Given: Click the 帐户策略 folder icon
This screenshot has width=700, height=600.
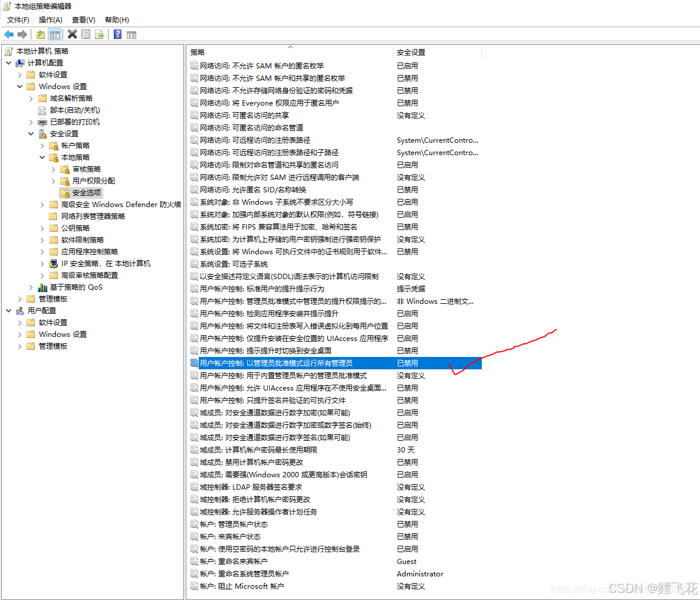Looking at the screenshot, I should 54,146.
